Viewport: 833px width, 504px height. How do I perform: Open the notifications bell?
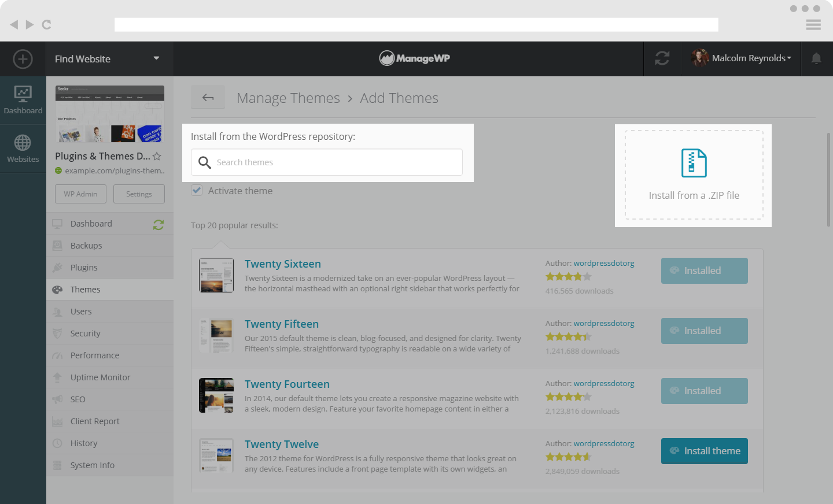pyautogui.click(x=816, y=58)
